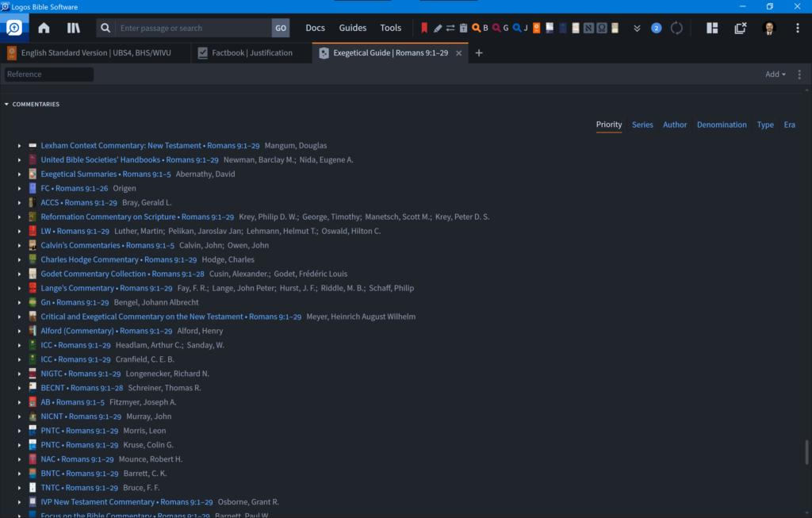The width and height of the screenshot is (812, 518).
Task: Open the Exegetical Guide panel menu dots
Action: coord(799,74)
